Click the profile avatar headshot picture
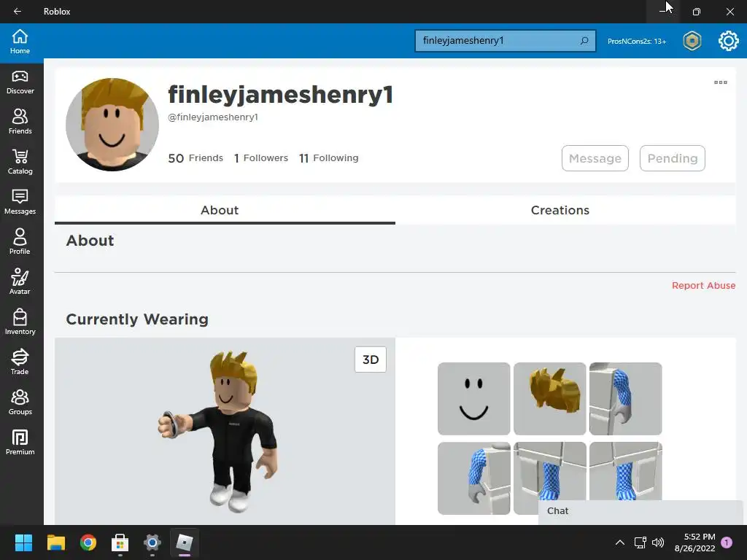Image resolution: width=747 pixels, height=560 pixels. 112,124
